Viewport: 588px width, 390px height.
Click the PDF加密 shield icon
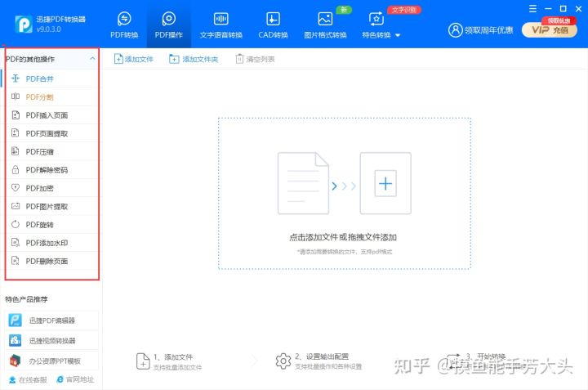pos(16,188)
